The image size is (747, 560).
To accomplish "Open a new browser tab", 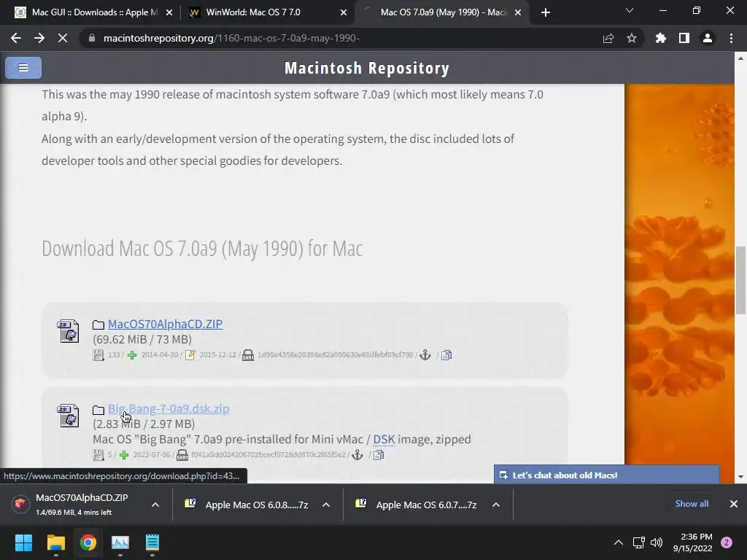I will pos(546,12).
